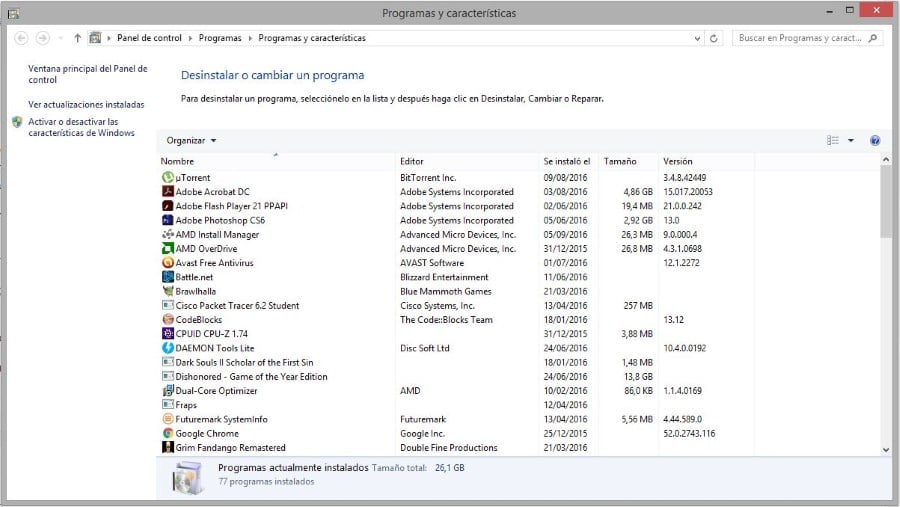Click the change view icon
This screenshot has width=900, height=507.
pos(833,141)
